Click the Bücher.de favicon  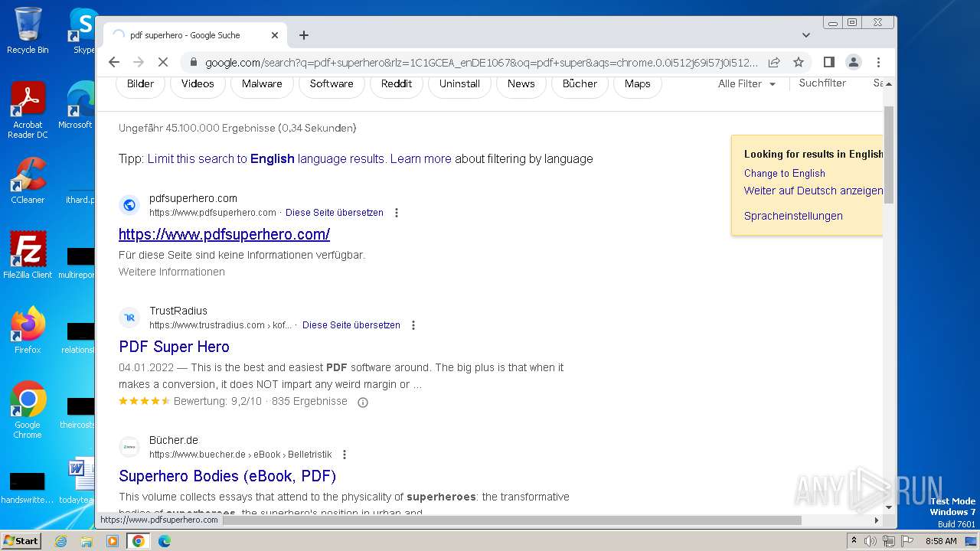[129, 447]
